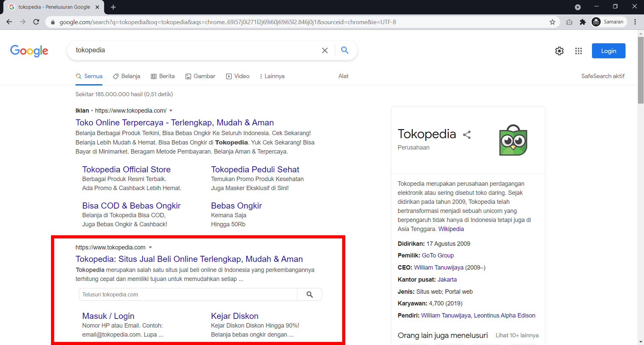Click the scrollbar down arrow
The image size is (644, 345).
pos(641,342)
